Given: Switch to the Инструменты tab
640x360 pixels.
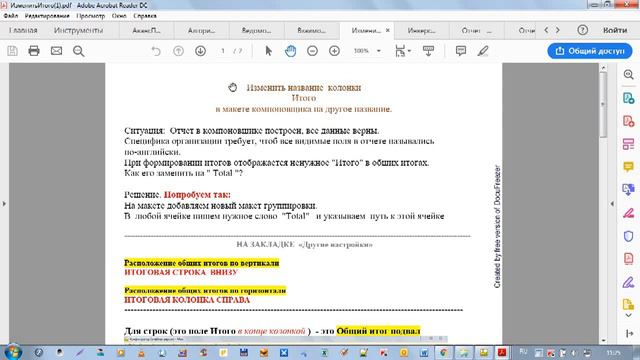Looking at the screenshot, I should point(78,30).
